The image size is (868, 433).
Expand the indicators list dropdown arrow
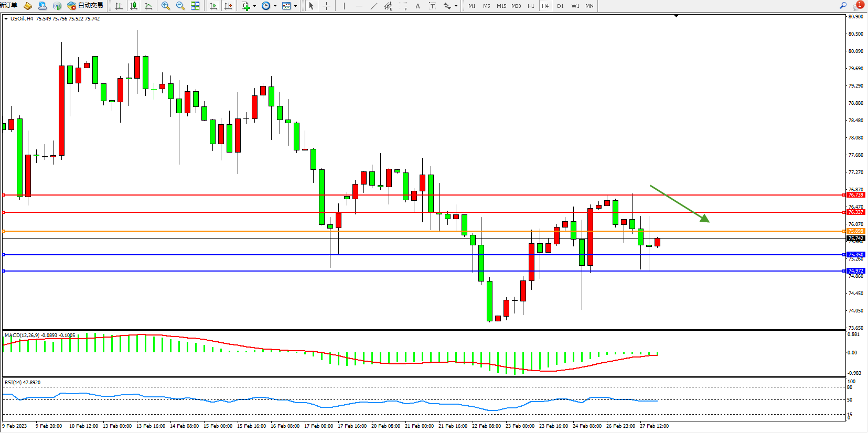tap(255, 6)
